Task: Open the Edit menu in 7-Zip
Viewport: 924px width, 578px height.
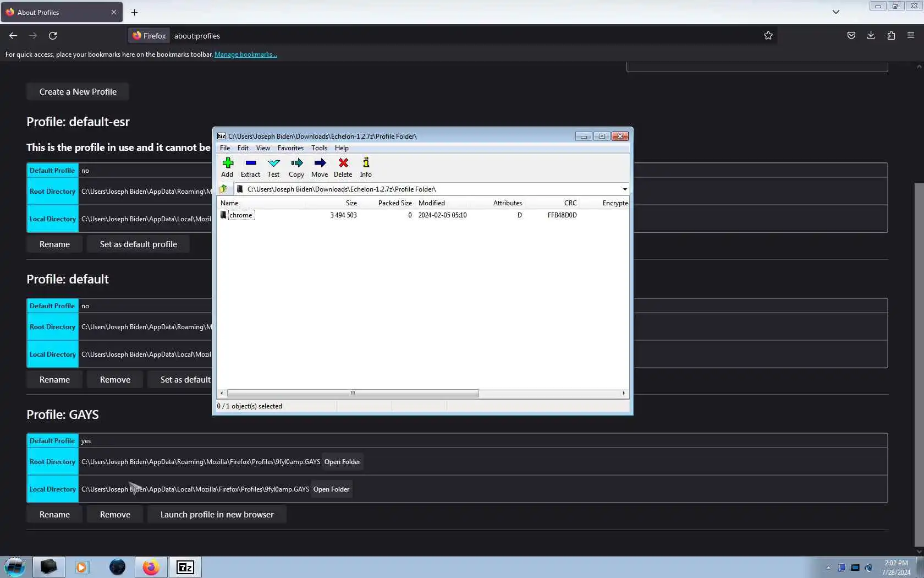Action: (x=243, y=148)
